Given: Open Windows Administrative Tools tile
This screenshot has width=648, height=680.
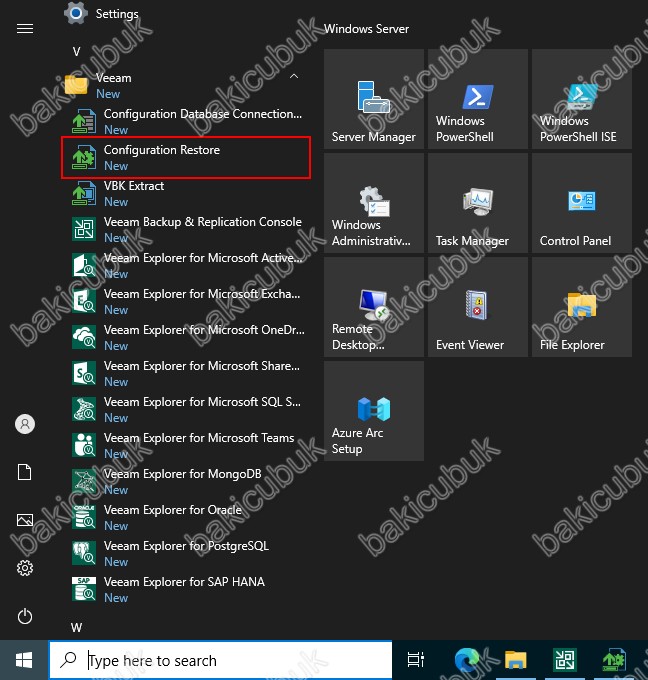Looking at the screenshot, I should [x=374, y=203].
